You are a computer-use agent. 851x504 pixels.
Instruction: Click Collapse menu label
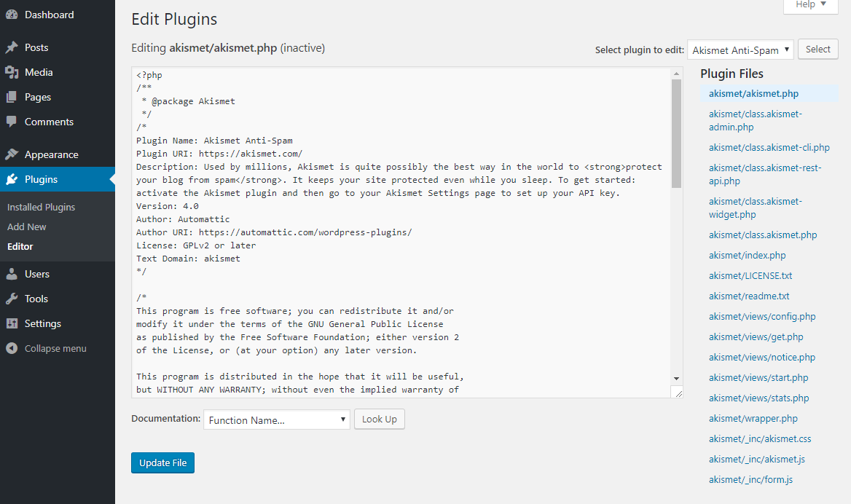tap(55, 348)
